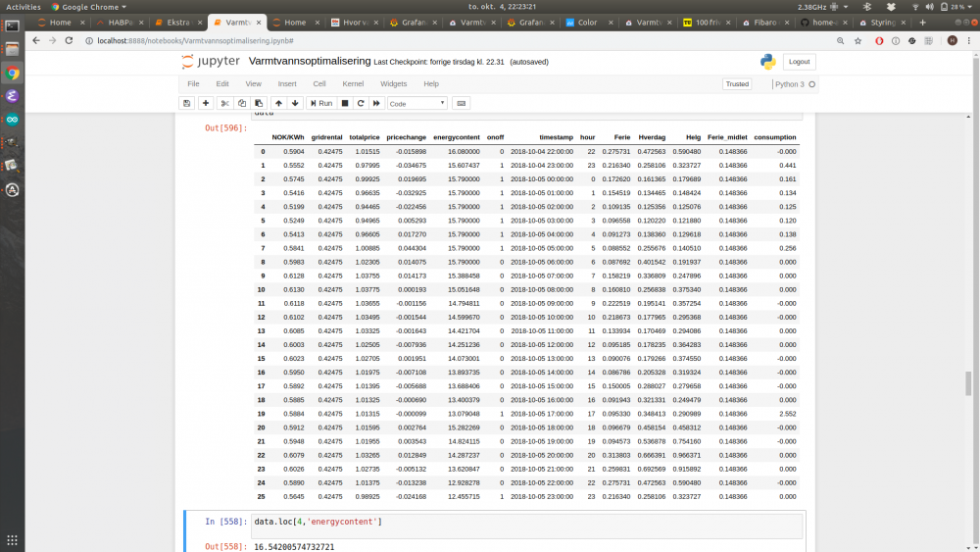Open new browser tab plus
Screen dimensions: 980x552
tap(922, 23)
